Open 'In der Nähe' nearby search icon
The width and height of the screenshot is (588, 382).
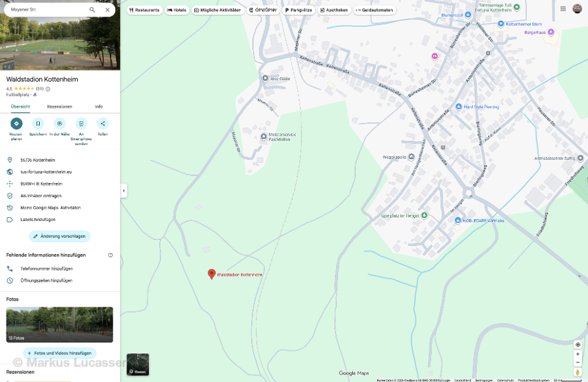[x=59, y=124]
